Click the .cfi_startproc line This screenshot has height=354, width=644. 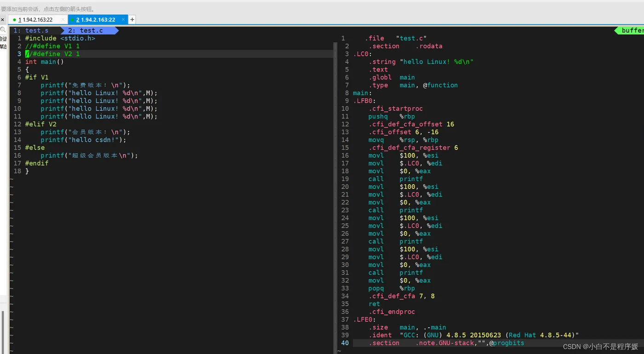[x=396, y=109]
